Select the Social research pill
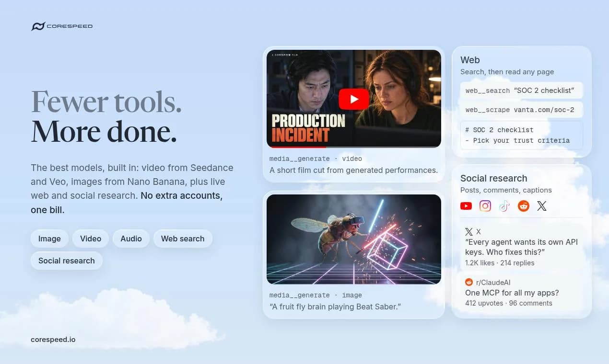 [x=67, y=261]
